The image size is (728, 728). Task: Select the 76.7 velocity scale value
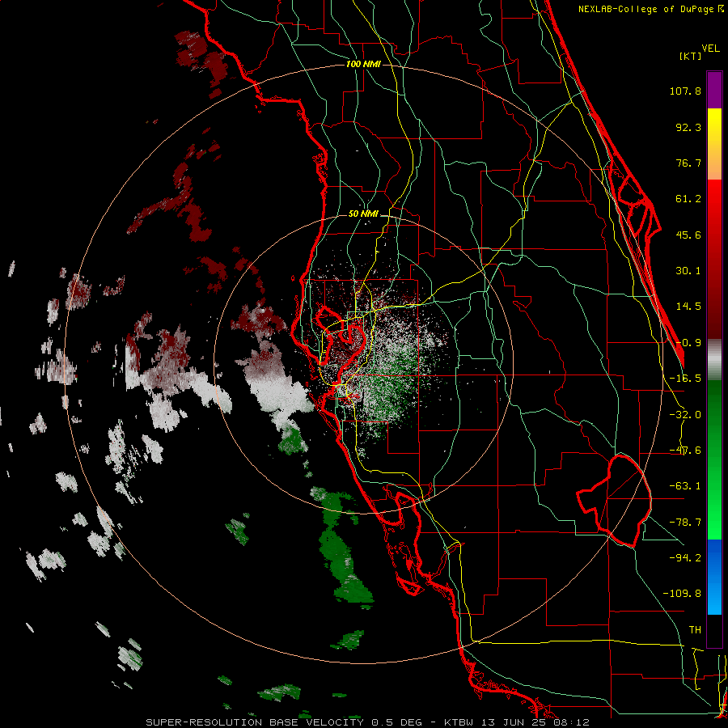(x=688, y=163)
